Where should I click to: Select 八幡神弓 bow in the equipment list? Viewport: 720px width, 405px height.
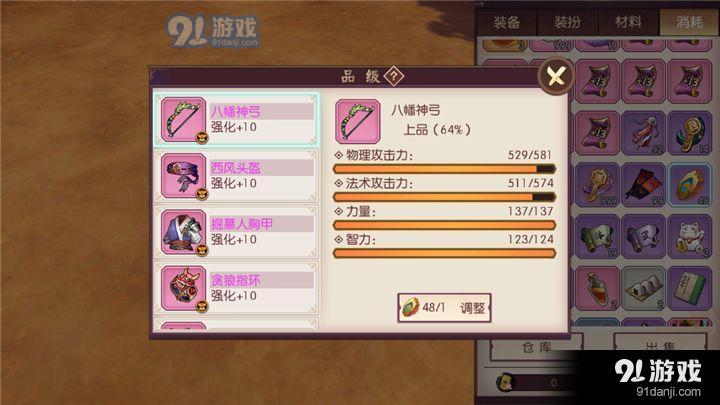tap(236, 120)
